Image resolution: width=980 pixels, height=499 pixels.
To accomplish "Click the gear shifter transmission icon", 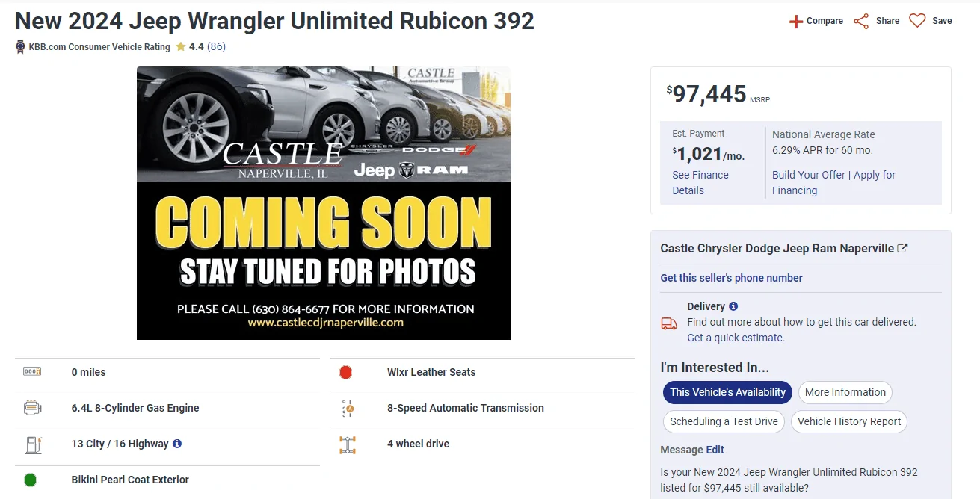I will tap(348, 409).
